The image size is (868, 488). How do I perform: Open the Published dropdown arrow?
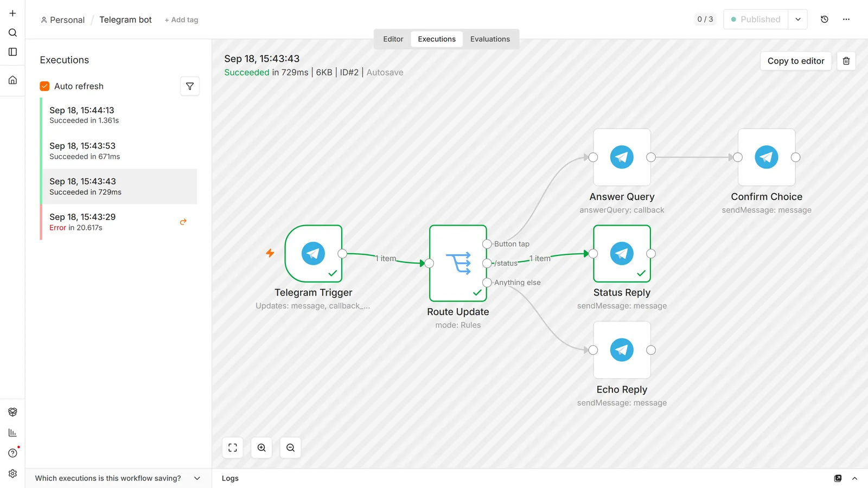pos(797,20)
